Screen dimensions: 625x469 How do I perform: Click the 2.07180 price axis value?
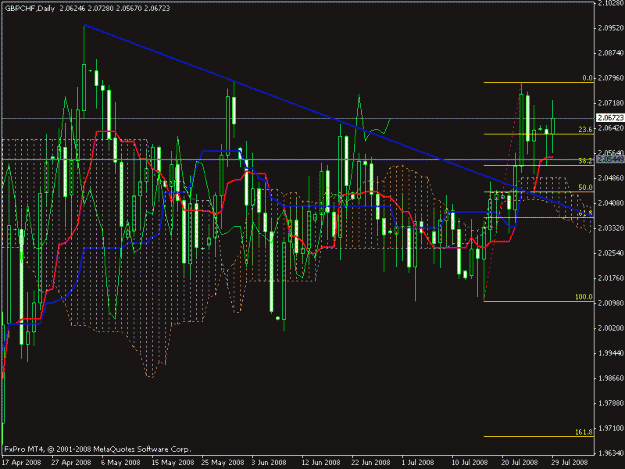tap(611, 103)
